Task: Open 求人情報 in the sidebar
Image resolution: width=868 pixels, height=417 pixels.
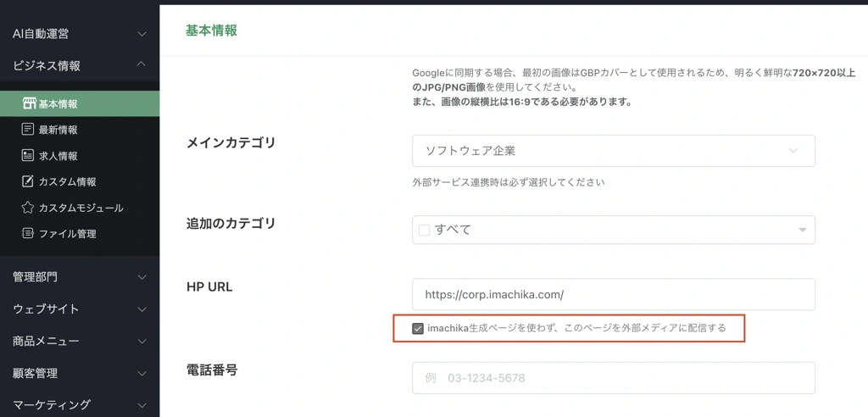Action: tap(80, 156)
